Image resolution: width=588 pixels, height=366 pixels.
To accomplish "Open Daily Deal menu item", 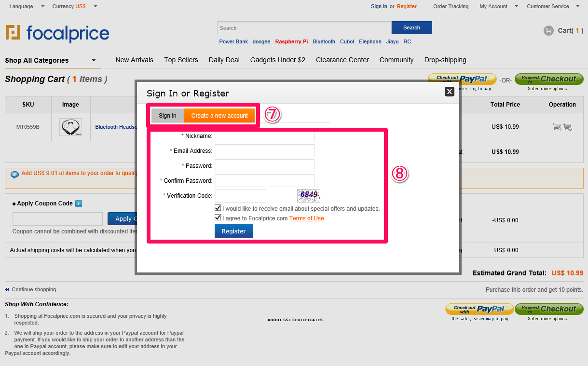I will pyautogui.click(x=224, y=60).
